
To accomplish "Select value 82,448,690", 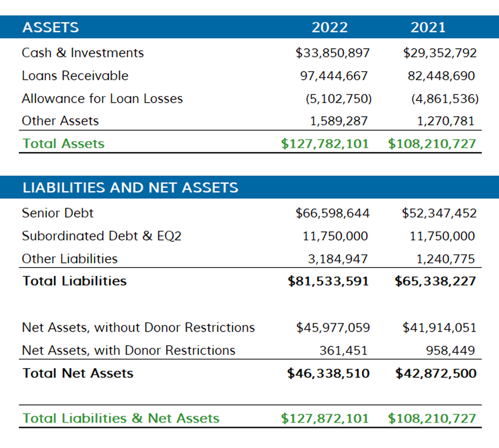I will click(441, 76).
